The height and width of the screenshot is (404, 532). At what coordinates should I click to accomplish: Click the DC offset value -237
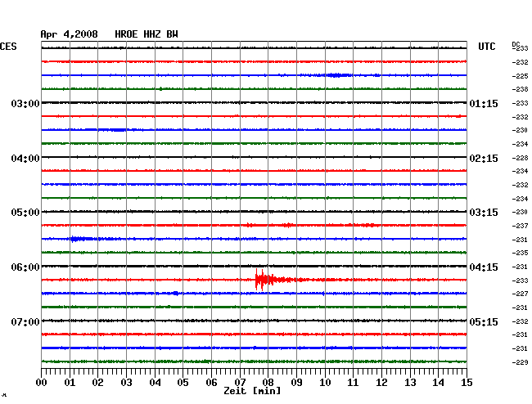pyautogui.click(x=520, y=226)
